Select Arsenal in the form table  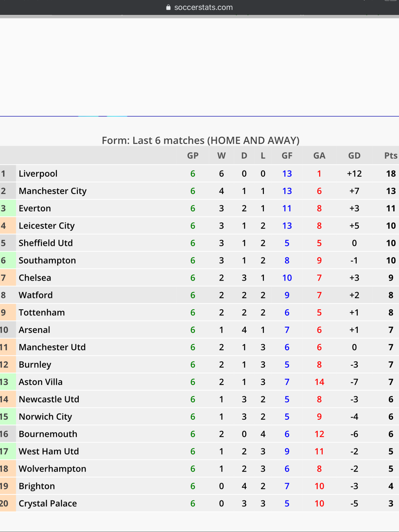[34, 330]
